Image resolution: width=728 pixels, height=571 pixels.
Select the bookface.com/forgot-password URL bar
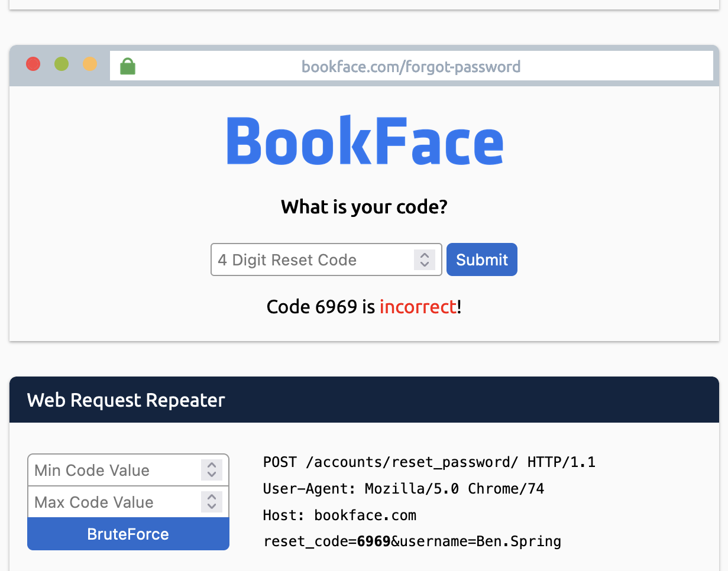point(411,66)
